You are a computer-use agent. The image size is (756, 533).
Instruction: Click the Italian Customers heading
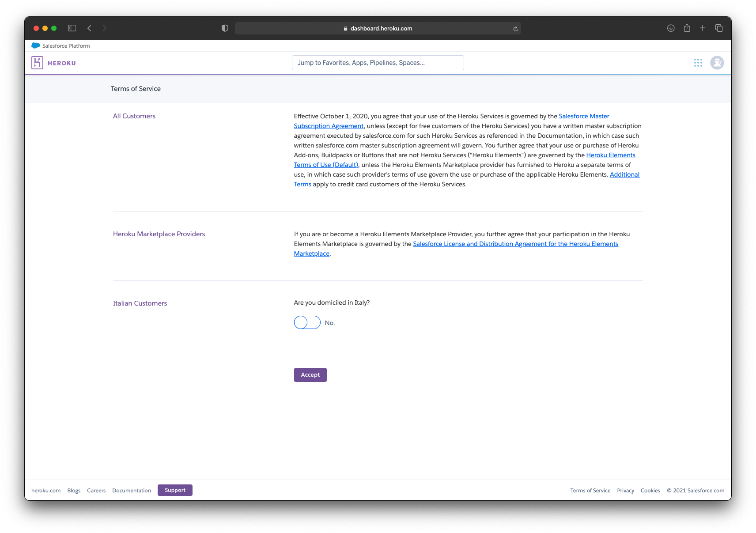click(140, 303)
